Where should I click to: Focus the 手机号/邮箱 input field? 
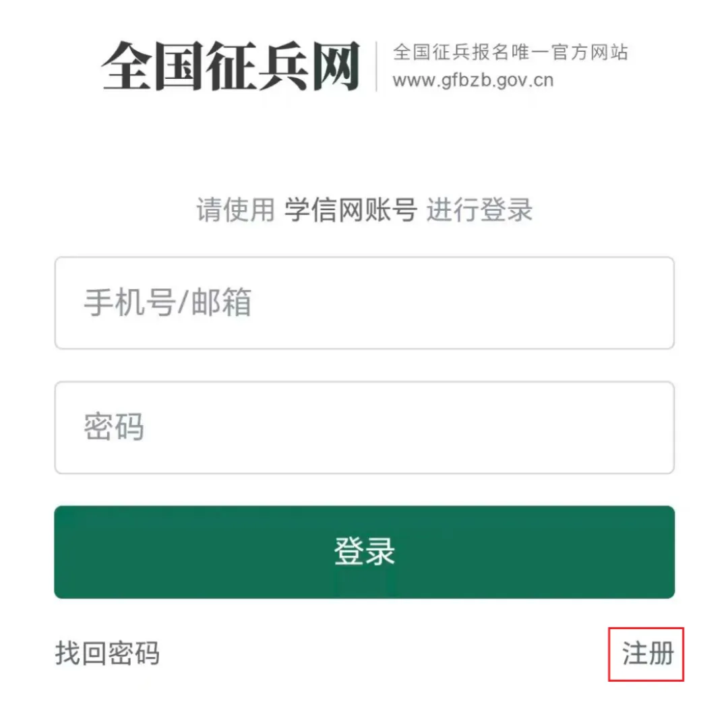click(365, 302)
